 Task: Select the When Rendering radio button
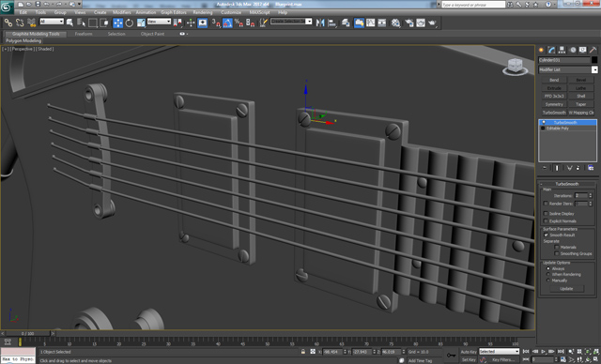pos(548,275)
